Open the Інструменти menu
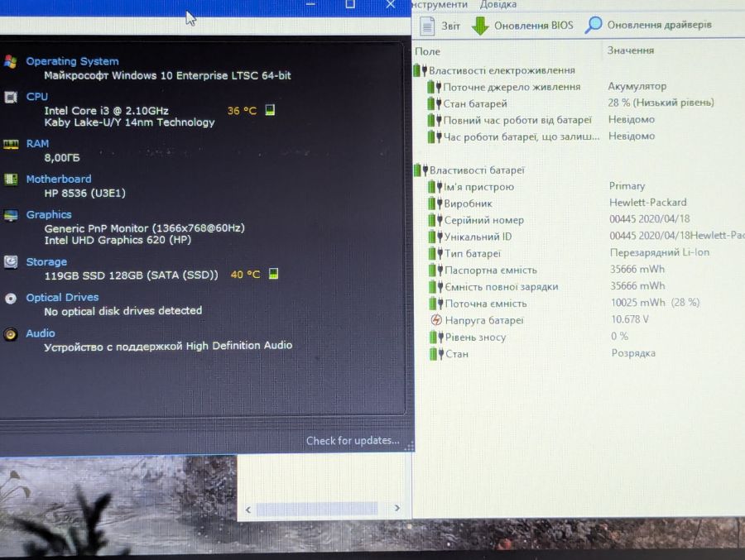This screenshot has width=745, height=560. [440, 5]
